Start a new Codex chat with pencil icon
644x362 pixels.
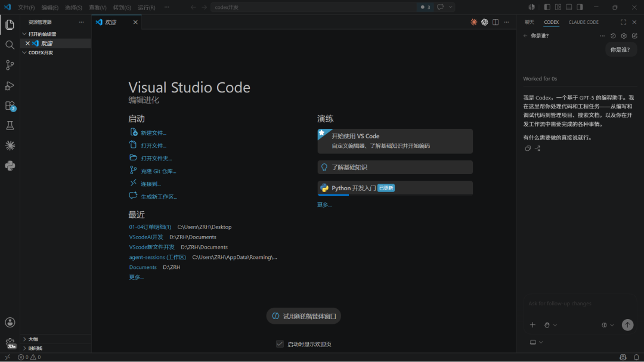(x=634, y=36)
